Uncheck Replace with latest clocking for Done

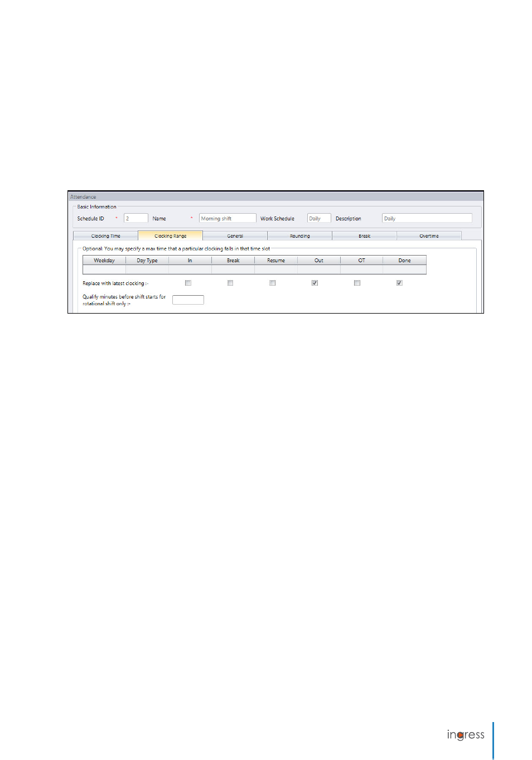pos(400,283)
